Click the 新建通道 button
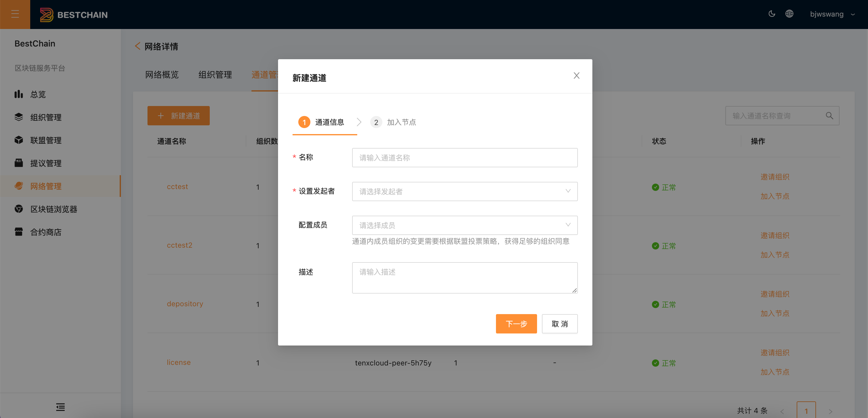The height and width of the screenshot is (418, 868). click(x=178, y=116)
